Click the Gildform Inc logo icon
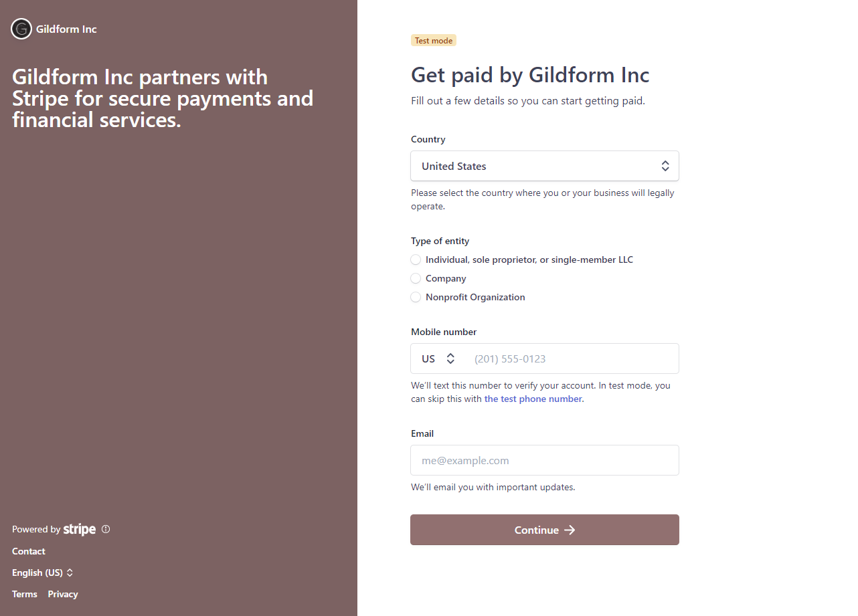This screenshot has height=616, width=858. pyautogui.click(x=21, y=29)
